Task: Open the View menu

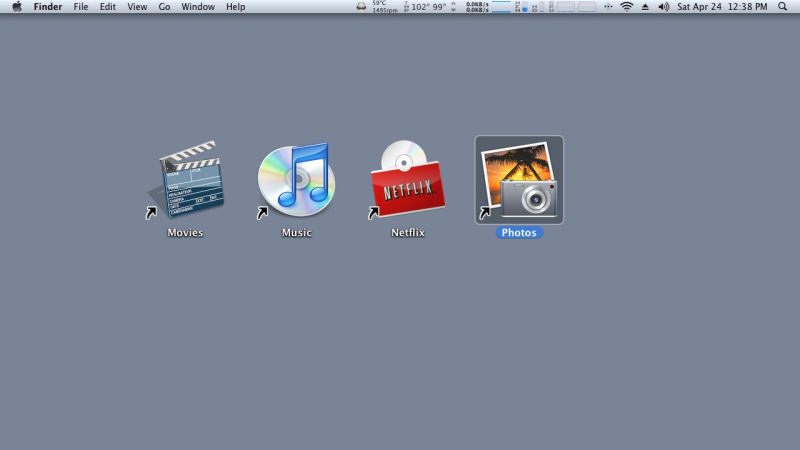Action: tap(137, 7)
